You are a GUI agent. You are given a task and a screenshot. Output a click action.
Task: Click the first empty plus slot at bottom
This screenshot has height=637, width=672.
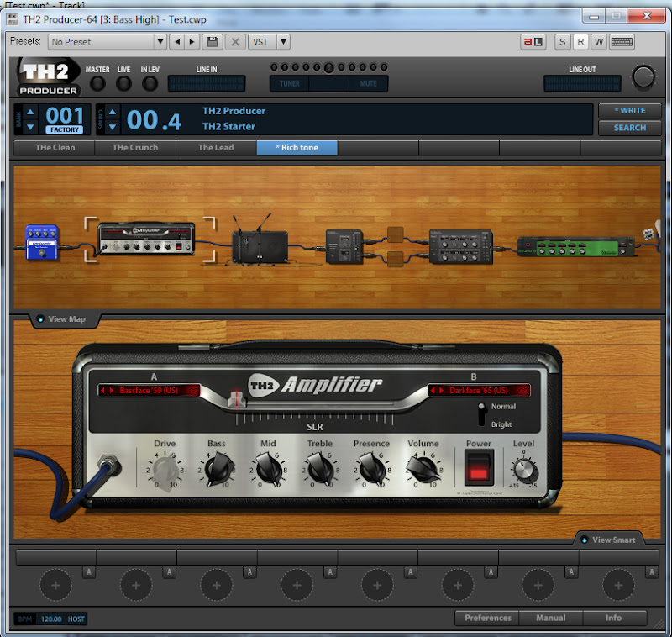[x=55, y=583]
